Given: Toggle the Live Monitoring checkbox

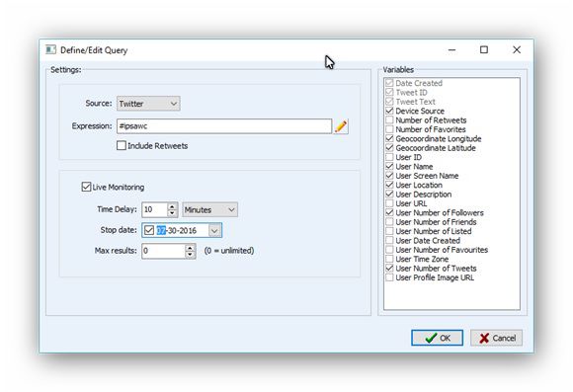Looking at the screenshot, I should pyautogui.click(x=86, y=187).
